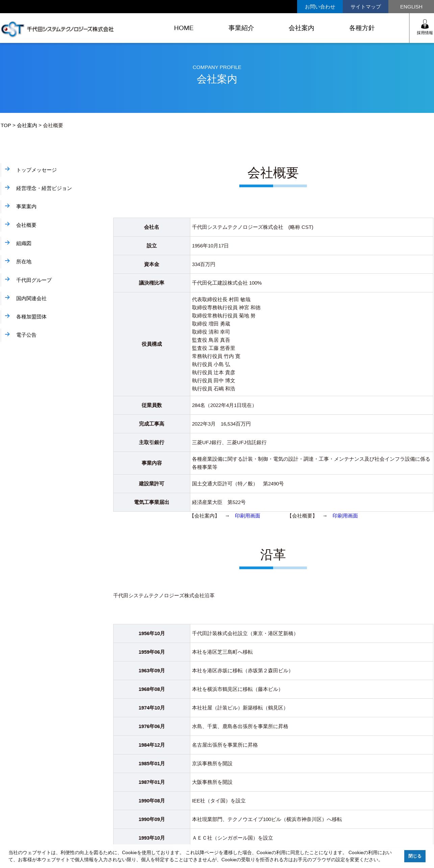Open 各種加盟団体 sidebar link

(x=31, y=317)
